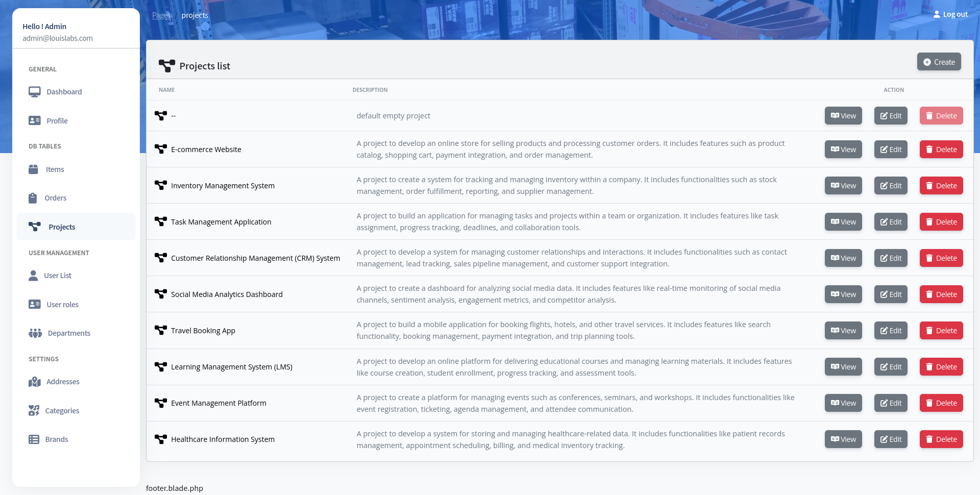Image resolution: width=980 pixels, height=495 pixels.
Task: Click the Brands list icon
Action: pos(34,439)
